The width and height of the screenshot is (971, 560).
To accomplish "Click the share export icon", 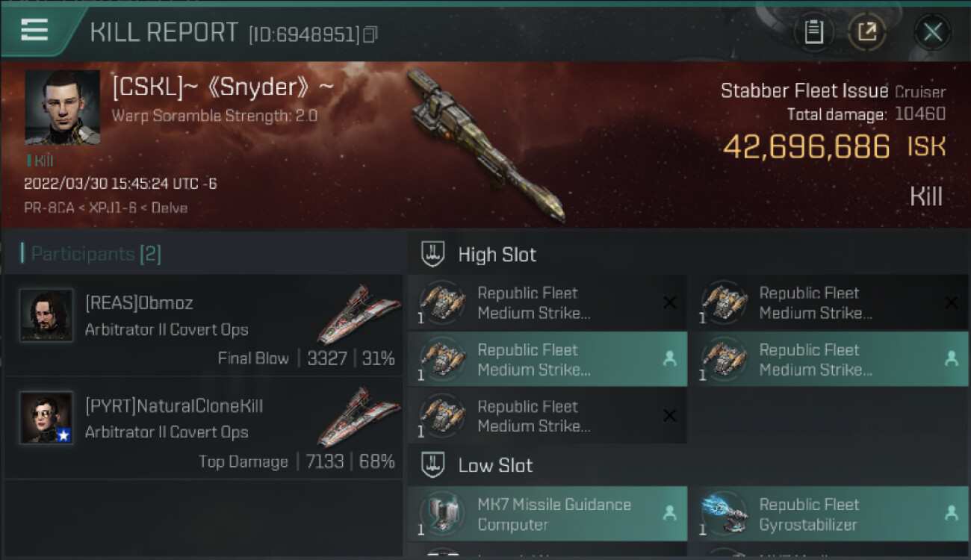I will click(x=867, y=32).
